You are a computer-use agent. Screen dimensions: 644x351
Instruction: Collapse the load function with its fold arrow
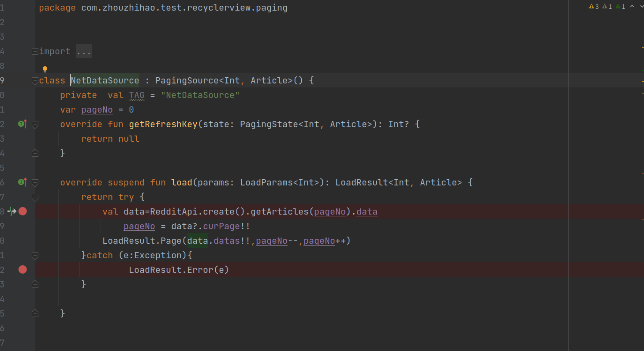coord(35,182)
